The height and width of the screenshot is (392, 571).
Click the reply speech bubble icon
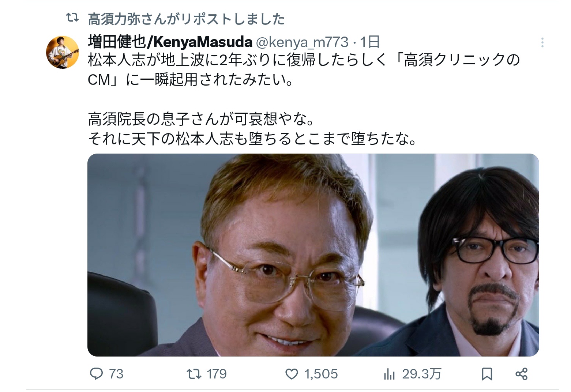tap(96, 373)
